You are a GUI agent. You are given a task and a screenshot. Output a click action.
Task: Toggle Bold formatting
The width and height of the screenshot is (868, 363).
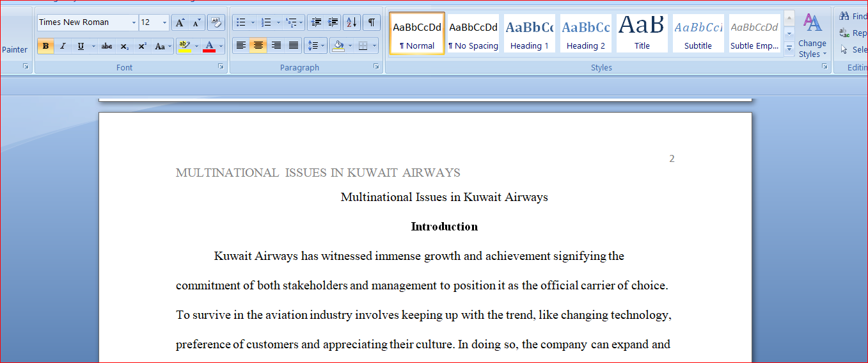coord(45,46)
